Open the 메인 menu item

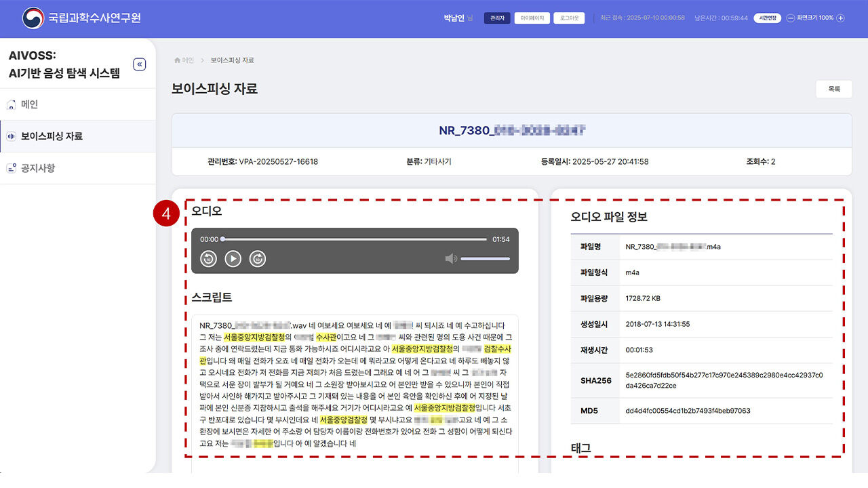(78, 104)
